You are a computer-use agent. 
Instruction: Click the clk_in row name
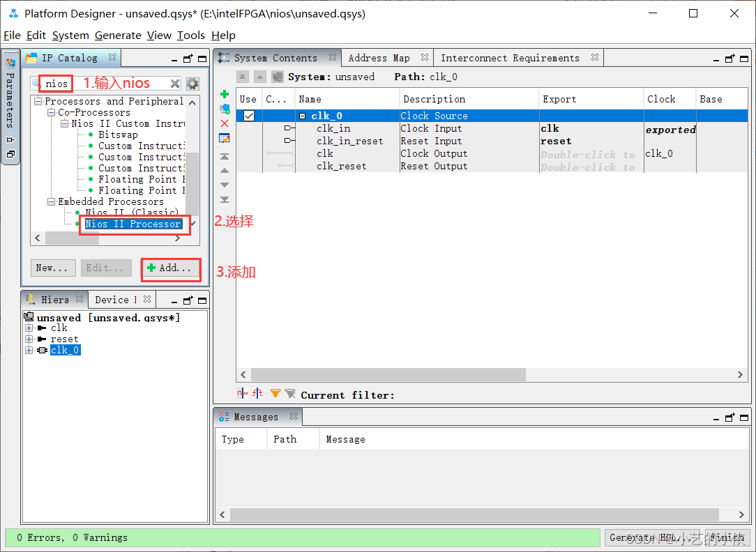point(333,129)
